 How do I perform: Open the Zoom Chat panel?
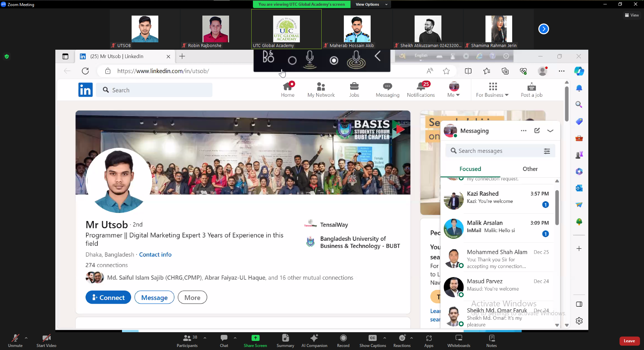click(x=224, y=341)
